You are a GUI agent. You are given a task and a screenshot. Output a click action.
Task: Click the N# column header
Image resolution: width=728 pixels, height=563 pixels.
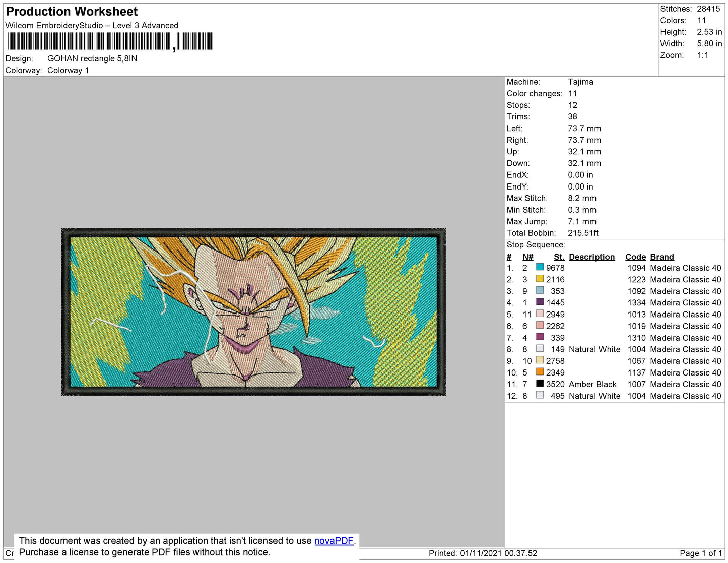527,257
